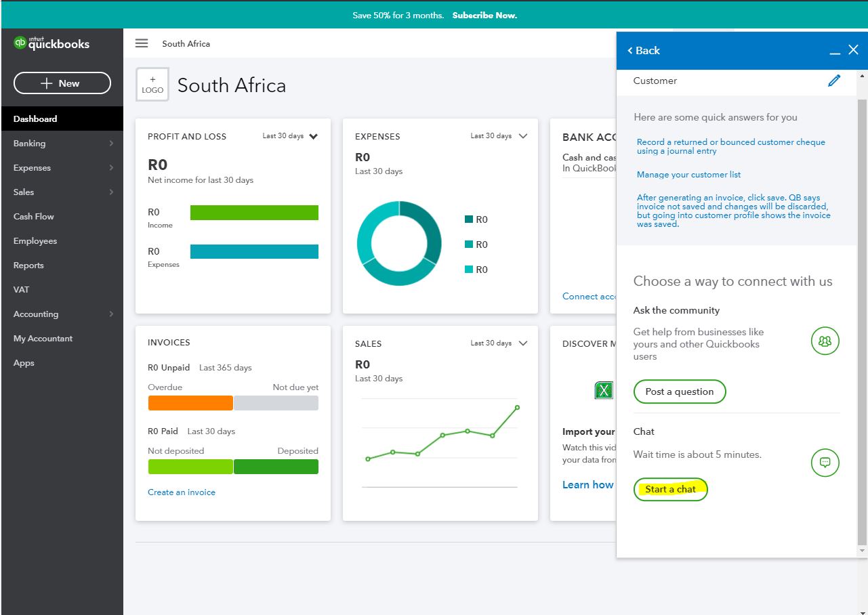Click the help panel scrollbar down arrow
The width and height of the screenshot is (868, 615).
coord(862,551)
